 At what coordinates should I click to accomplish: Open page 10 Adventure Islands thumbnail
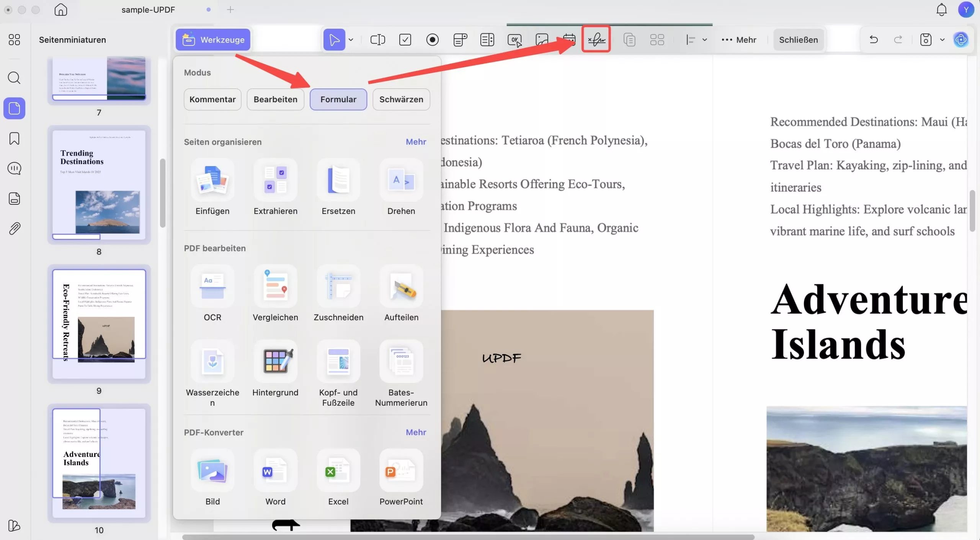point(99,463)
